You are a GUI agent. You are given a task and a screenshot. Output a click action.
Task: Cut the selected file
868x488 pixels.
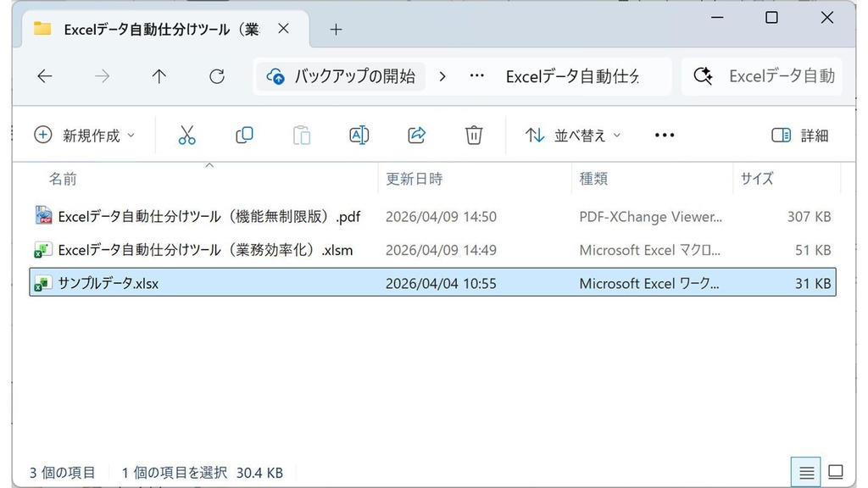[x=187, y=135]
